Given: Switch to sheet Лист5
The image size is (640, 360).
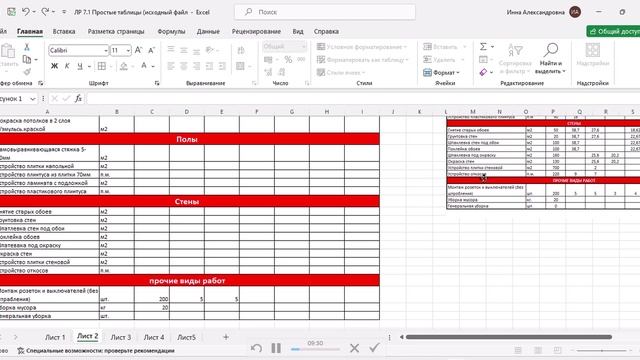Looking at the screenshot, I should (x=187, y=337).
